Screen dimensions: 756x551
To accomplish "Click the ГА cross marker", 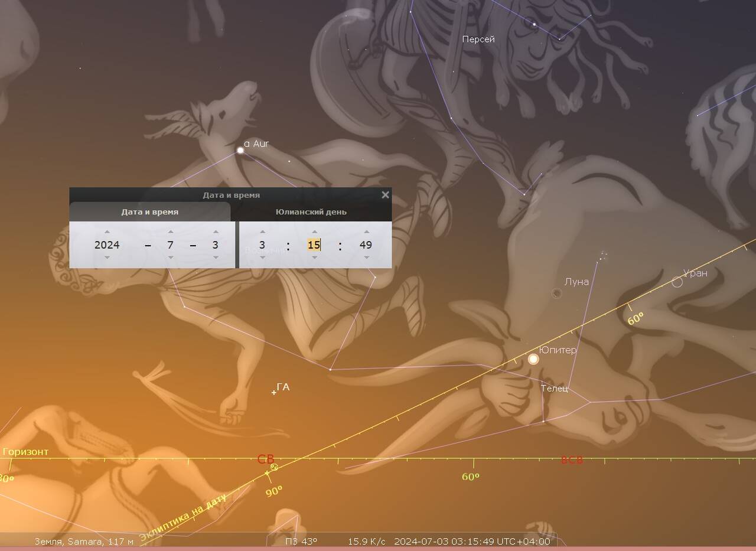I will 274,392.
